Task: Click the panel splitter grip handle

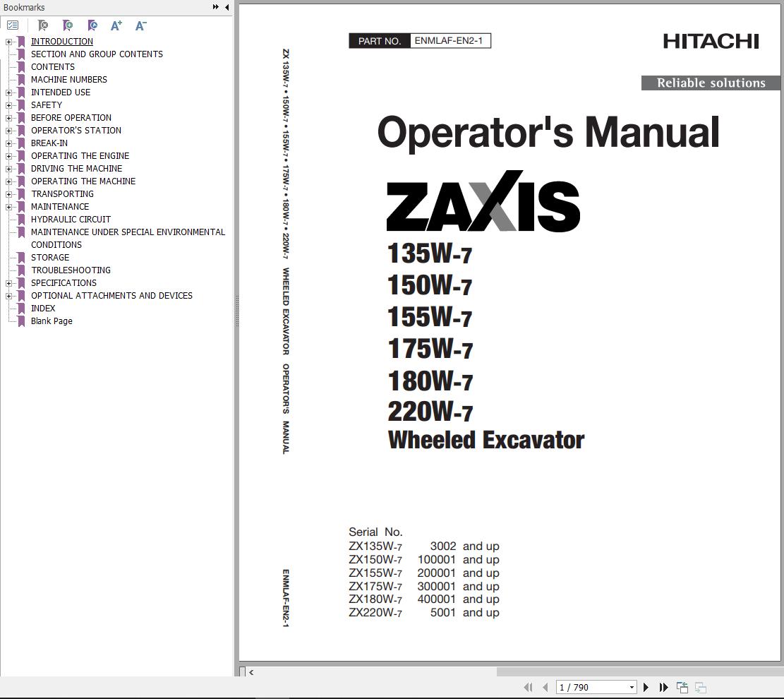Action: pos(237,310)
